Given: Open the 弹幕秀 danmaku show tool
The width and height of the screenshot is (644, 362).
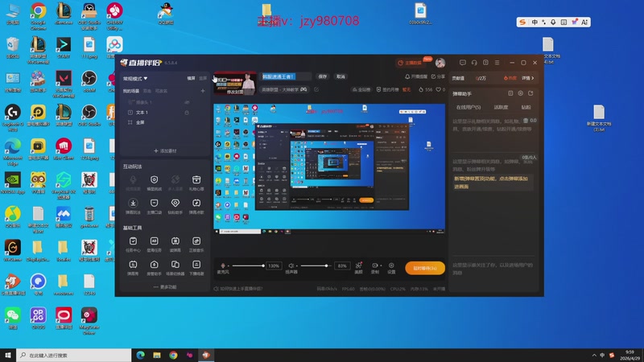Looking at the screenshot, I should (x=133, y=267).
